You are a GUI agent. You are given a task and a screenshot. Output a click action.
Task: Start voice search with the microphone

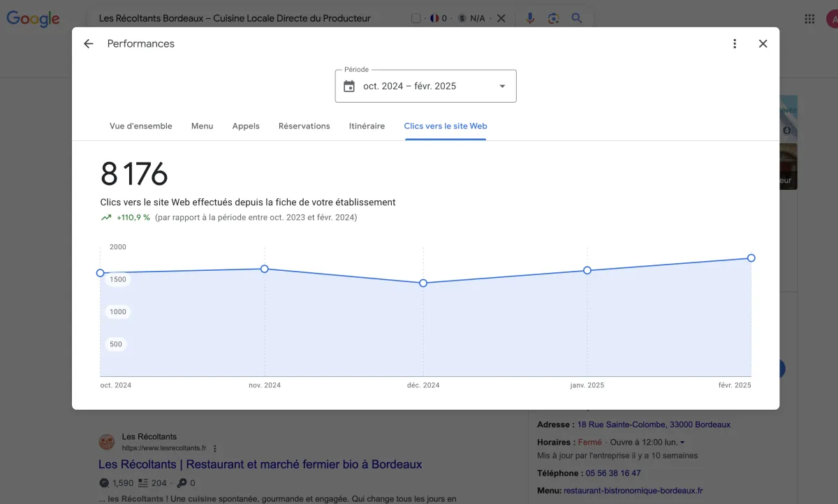coord(530,18)
